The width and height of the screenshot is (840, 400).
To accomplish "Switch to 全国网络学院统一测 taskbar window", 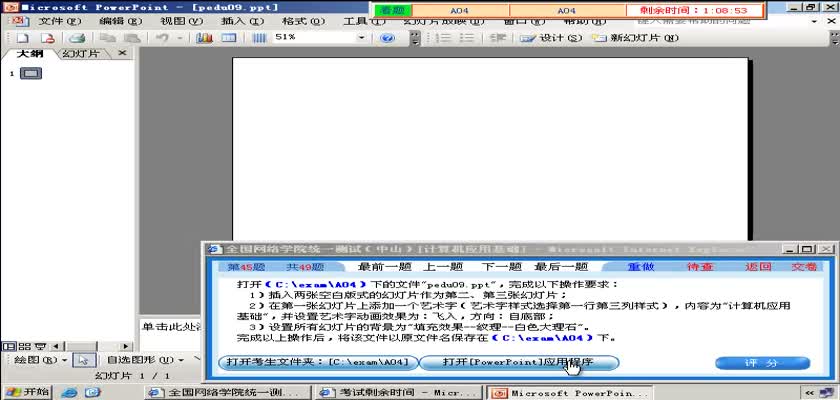I will click(x=228, y=393).
